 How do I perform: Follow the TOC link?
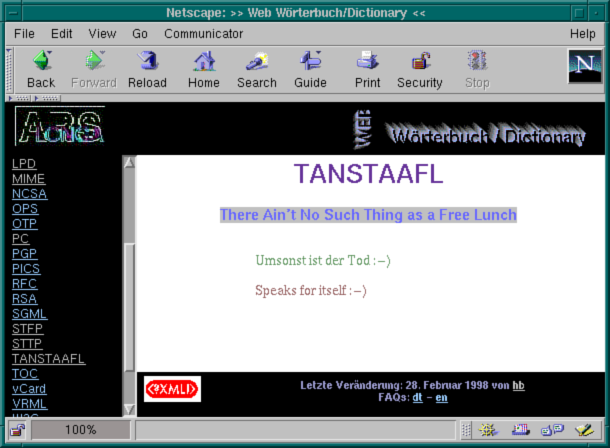25,374
